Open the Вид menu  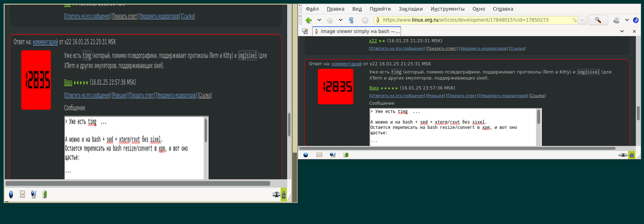point(357,9)
